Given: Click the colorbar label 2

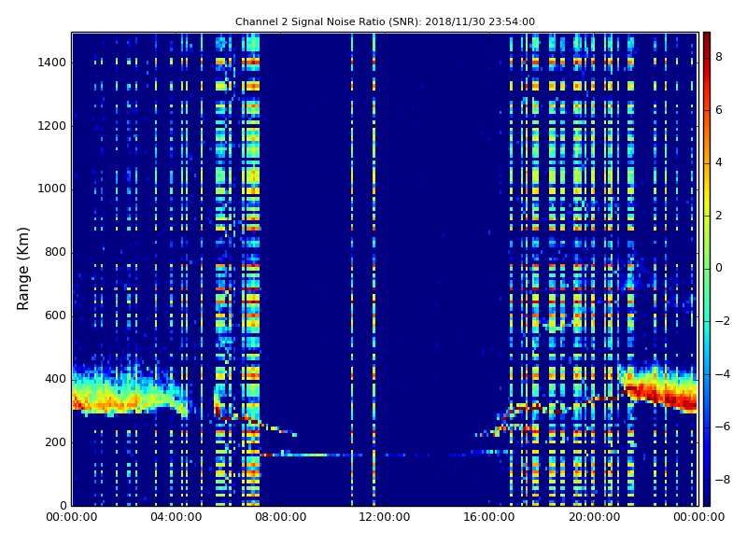Looking at the screenshot, I should pos(719,216).
